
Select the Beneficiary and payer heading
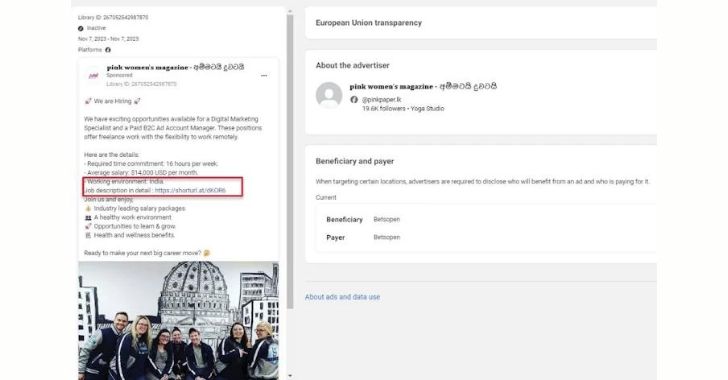coord(355,161)
